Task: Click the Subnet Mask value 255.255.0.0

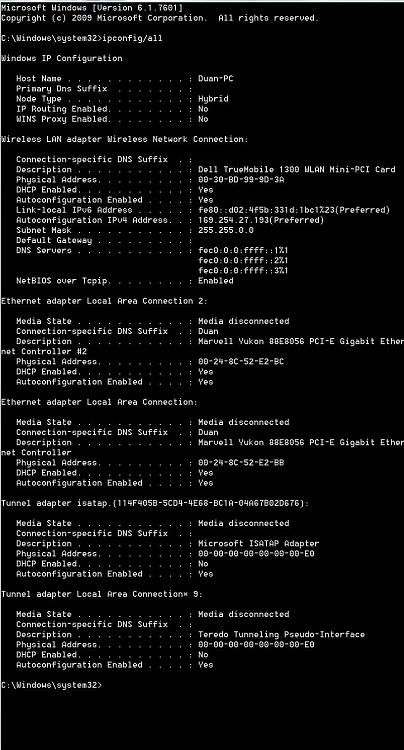Action: pyautogui.click(x=226, y=230)
